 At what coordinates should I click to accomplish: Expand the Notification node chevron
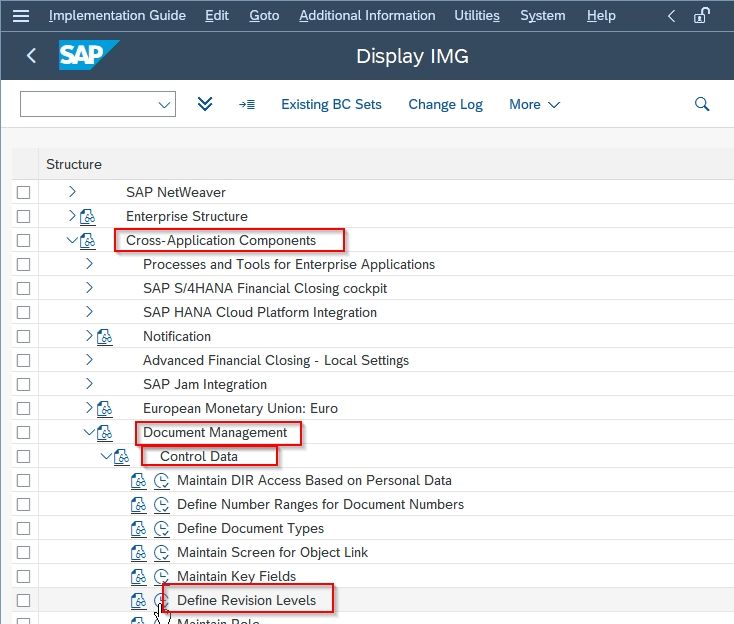tap(89, 335)
